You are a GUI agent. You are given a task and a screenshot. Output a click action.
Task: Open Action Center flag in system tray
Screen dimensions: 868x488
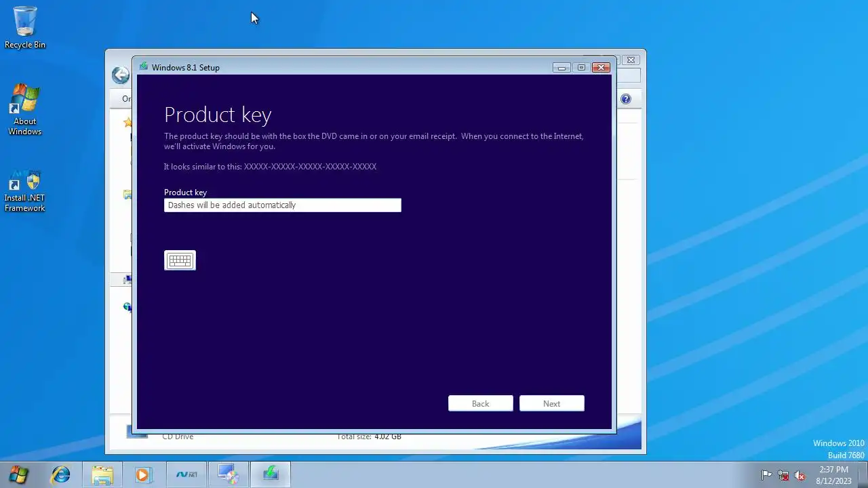click(766, 475)
